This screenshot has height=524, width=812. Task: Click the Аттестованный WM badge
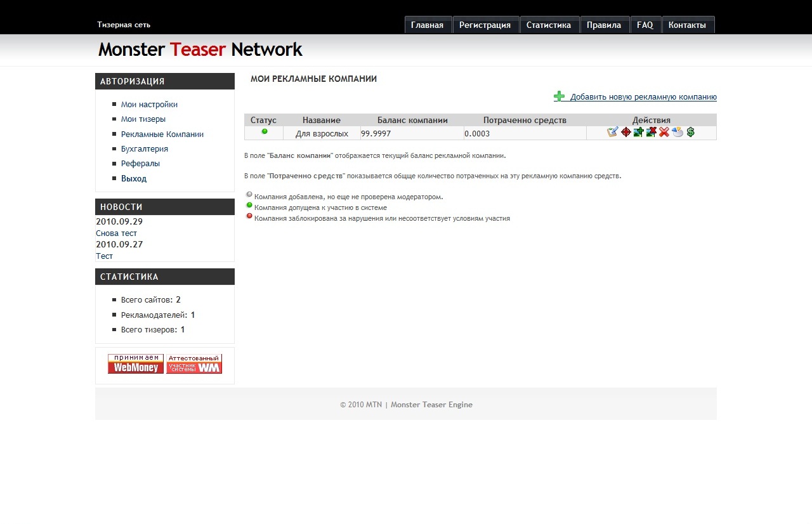point(194,364)
